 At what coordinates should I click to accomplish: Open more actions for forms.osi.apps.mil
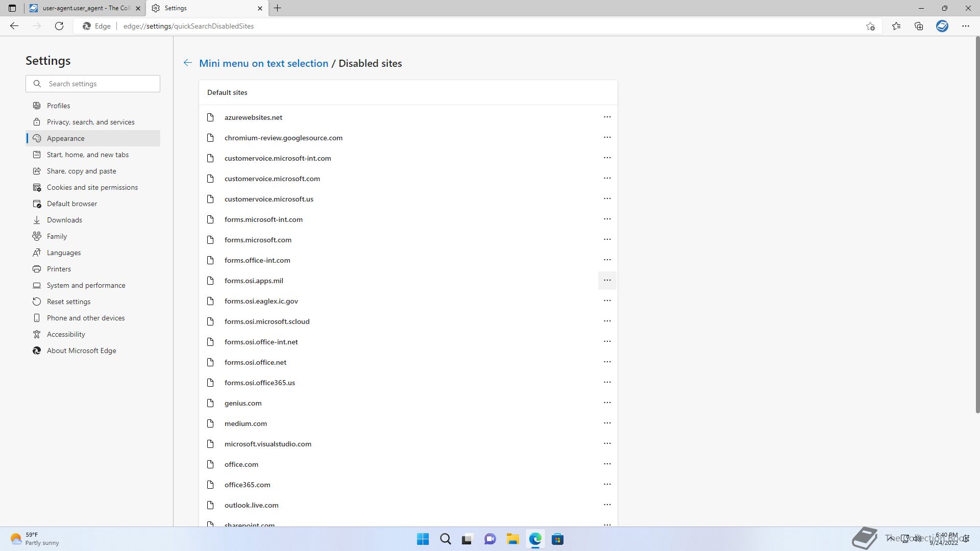[607, 280]
